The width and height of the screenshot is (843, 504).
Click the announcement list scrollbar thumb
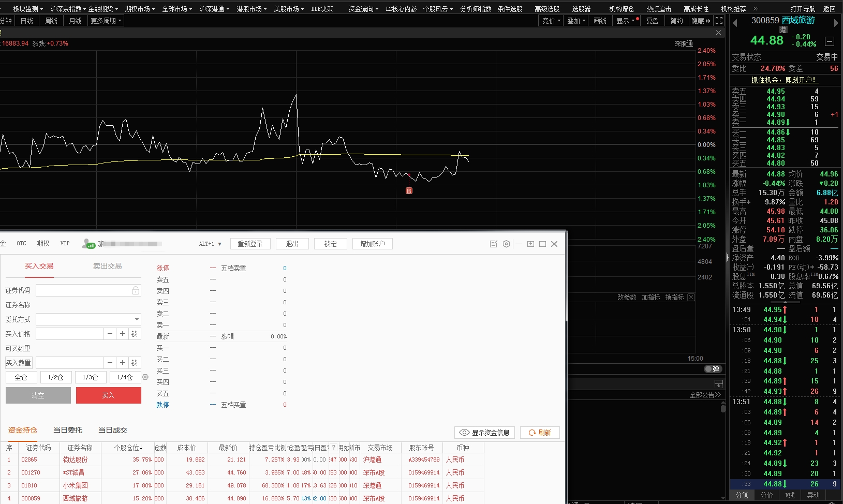point(723,408)
